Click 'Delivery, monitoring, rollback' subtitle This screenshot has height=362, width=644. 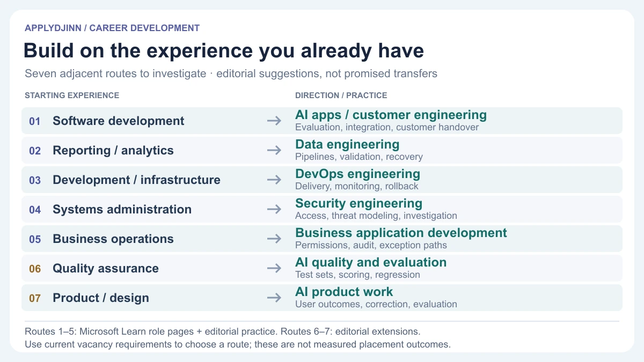(x=357, y=187)
